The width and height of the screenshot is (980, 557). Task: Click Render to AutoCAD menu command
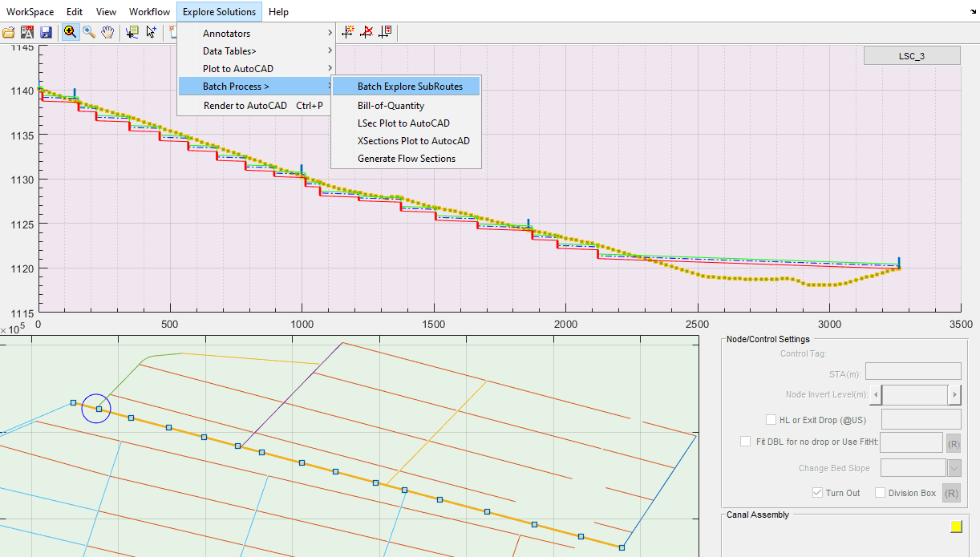click(245, 106)
